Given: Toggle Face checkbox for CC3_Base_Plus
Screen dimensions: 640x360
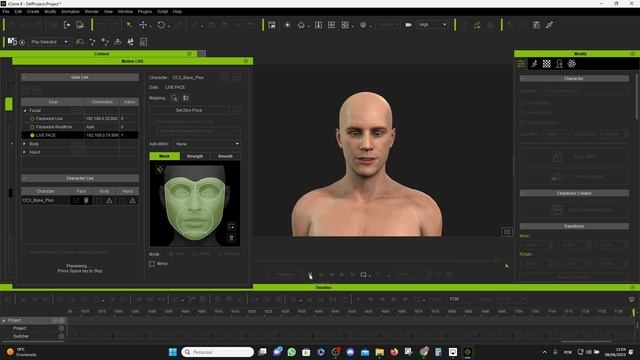Looking at the screenshot, I should 76,200.
